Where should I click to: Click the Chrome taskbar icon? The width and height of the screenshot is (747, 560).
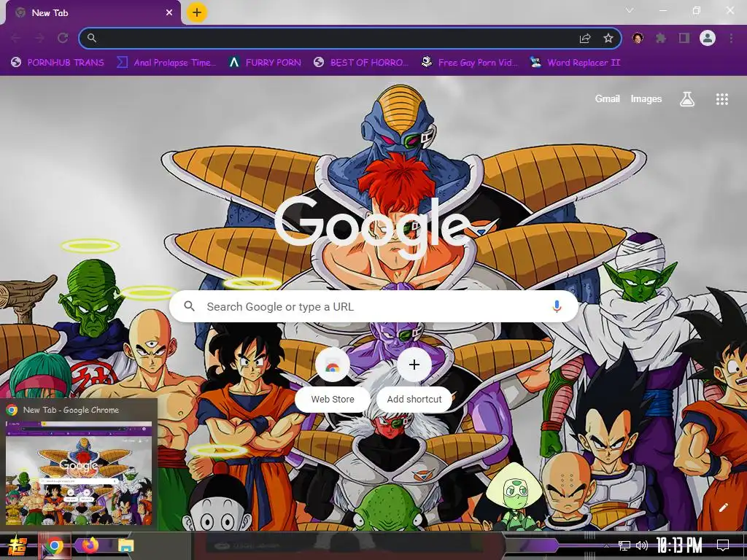click(54, 545)
